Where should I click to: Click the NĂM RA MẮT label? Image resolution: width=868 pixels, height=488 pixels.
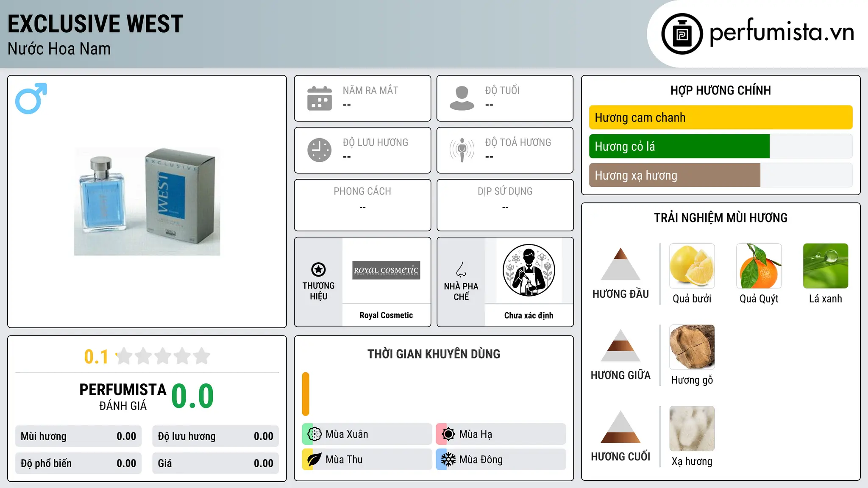(370, 90)
